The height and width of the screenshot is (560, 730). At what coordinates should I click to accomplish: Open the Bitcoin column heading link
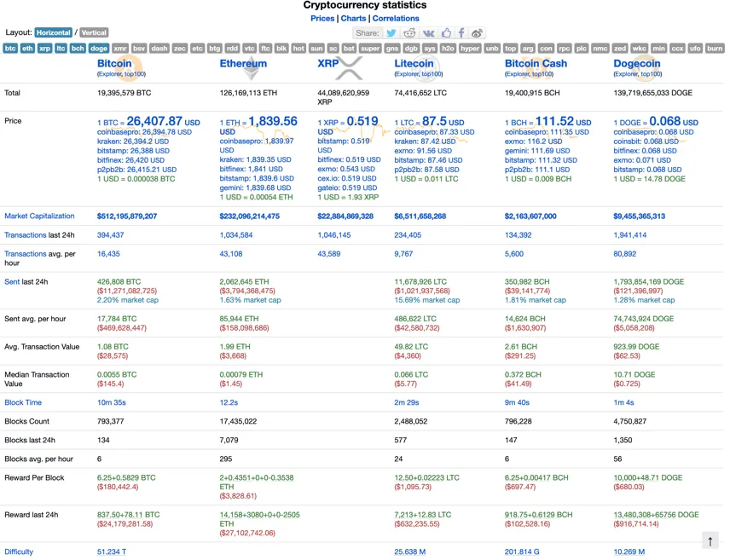click(114, 63)
